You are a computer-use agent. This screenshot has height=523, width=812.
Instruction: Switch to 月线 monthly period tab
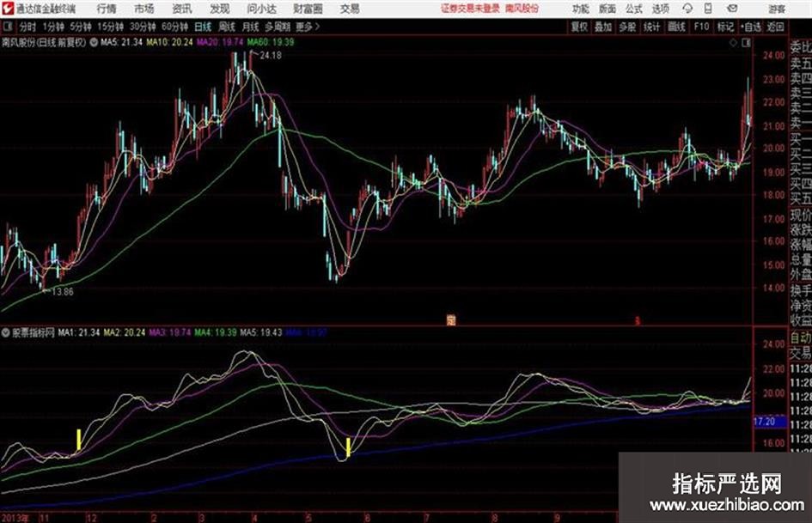coord(251,27)
